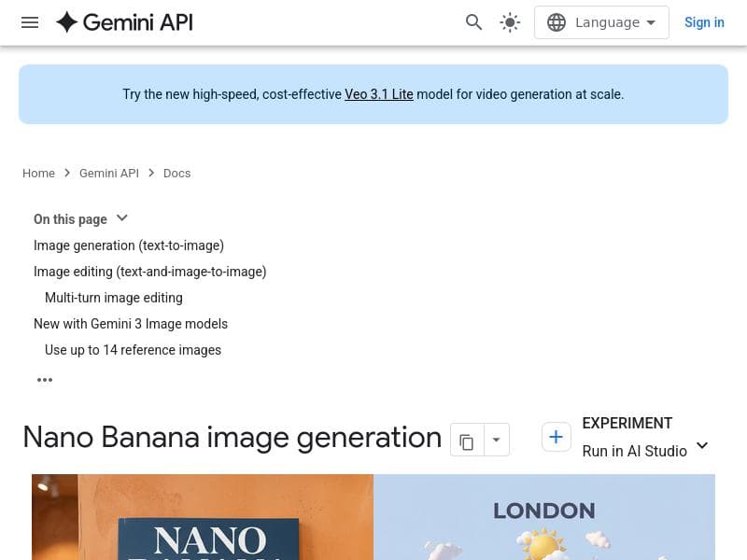Copy the page title using copy icon

[467, 441]
